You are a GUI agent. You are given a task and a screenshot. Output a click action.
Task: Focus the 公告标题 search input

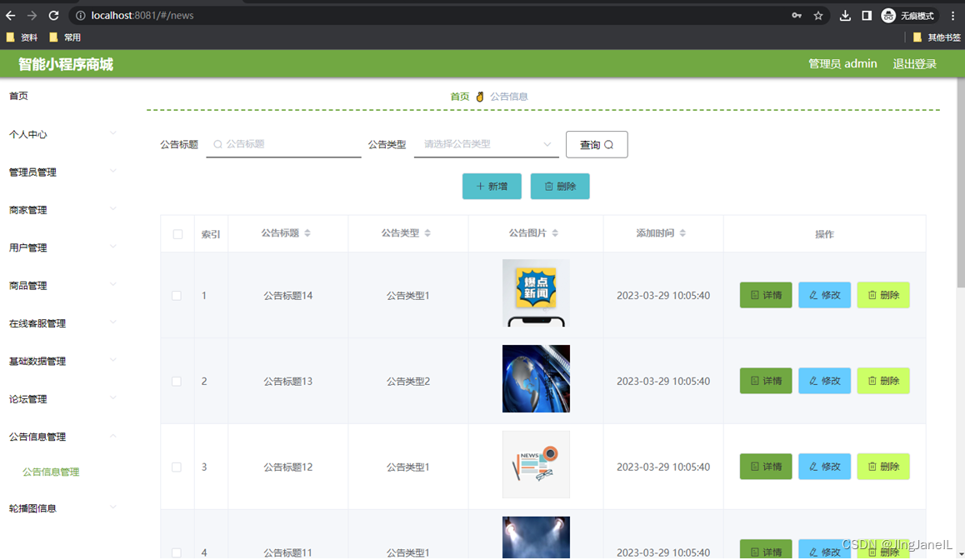click(283, 144)
